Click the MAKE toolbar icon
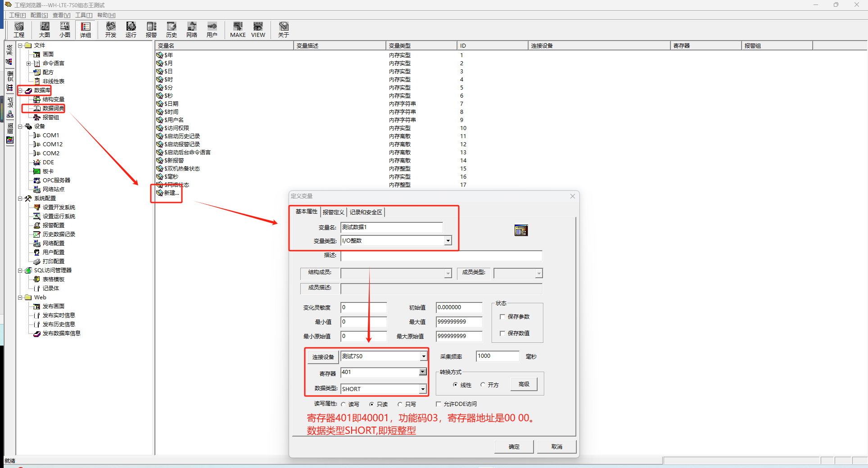The image size is (868, 468). point(238,29)
